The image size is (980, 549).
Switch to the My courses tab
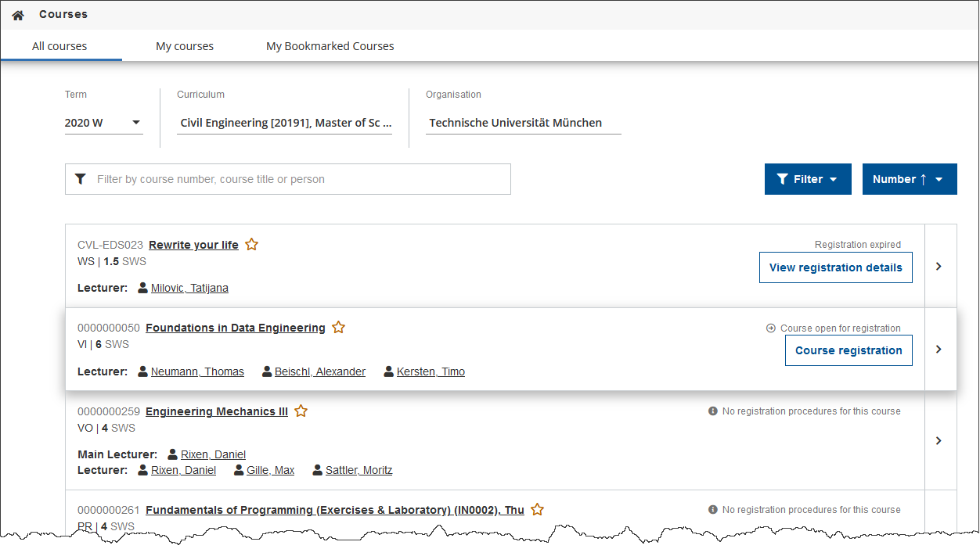pos(185,46)
